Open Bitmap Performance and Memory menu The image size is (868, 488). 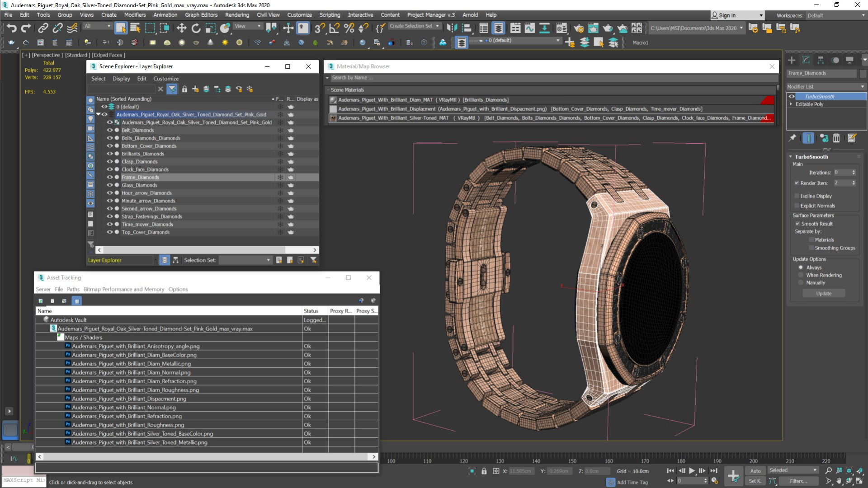point(124,289)
